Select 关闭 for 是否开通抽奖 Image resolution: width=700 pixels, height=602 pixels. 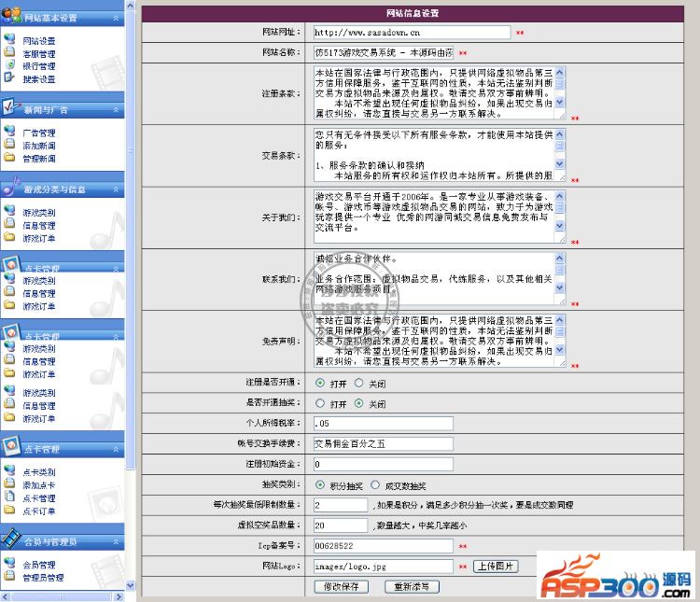click(x=359, y=403)
